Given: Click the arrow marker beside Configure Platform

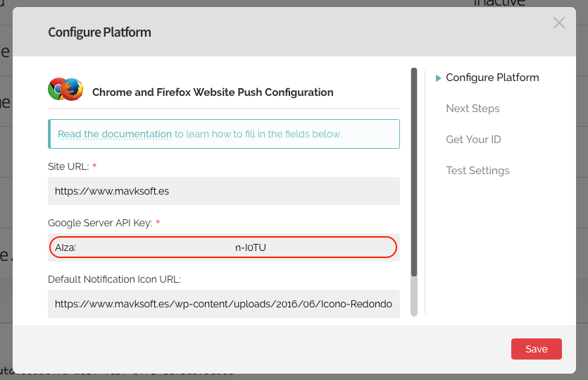Looking at the screenshot, I should point(438,78).
